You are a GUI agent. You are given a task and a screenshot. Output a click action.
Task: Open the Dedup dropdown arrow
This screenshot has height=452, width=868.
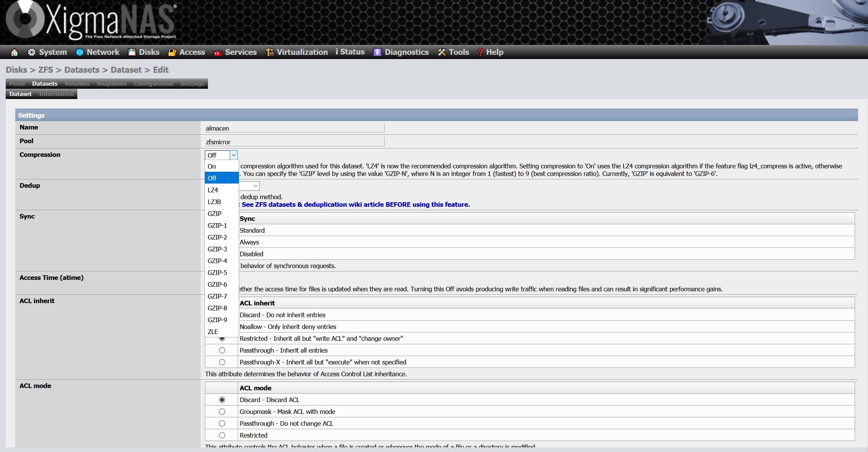256,186
